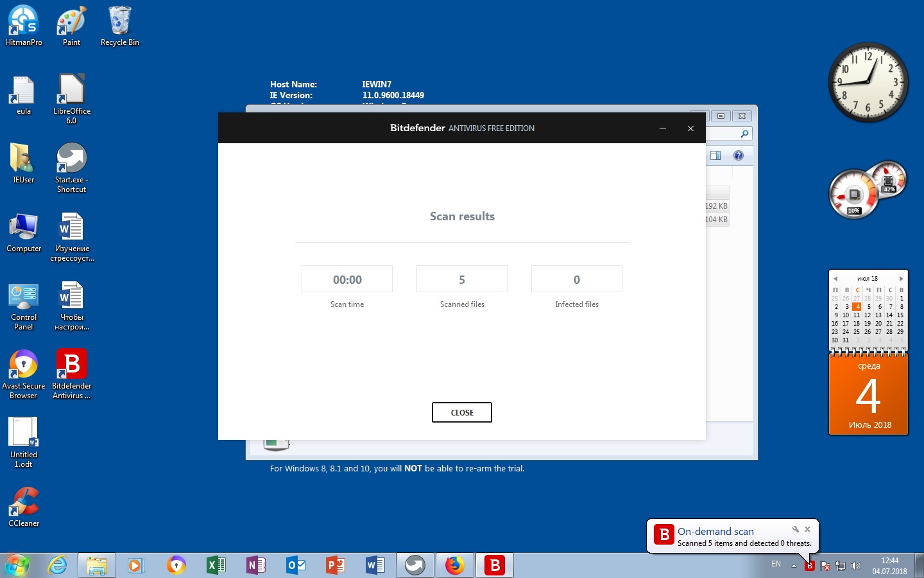The height and width of the screenshot is (578, 924).
Task: Go to next month in calendar gadget
Action: [901, 279]
